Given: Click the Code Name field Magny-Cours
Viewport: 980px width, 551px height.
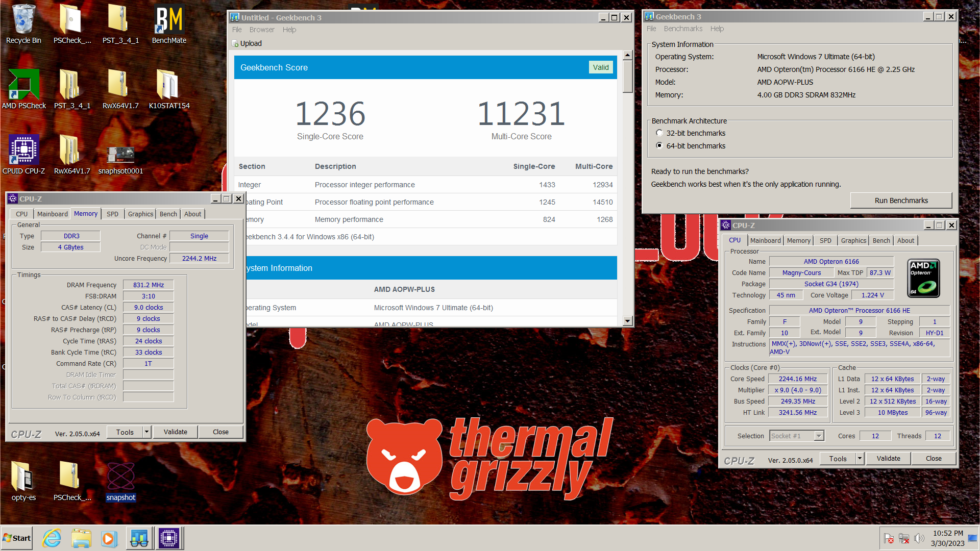Looking at the screenshot, I should pyautogui.click(x=801, y=273).
